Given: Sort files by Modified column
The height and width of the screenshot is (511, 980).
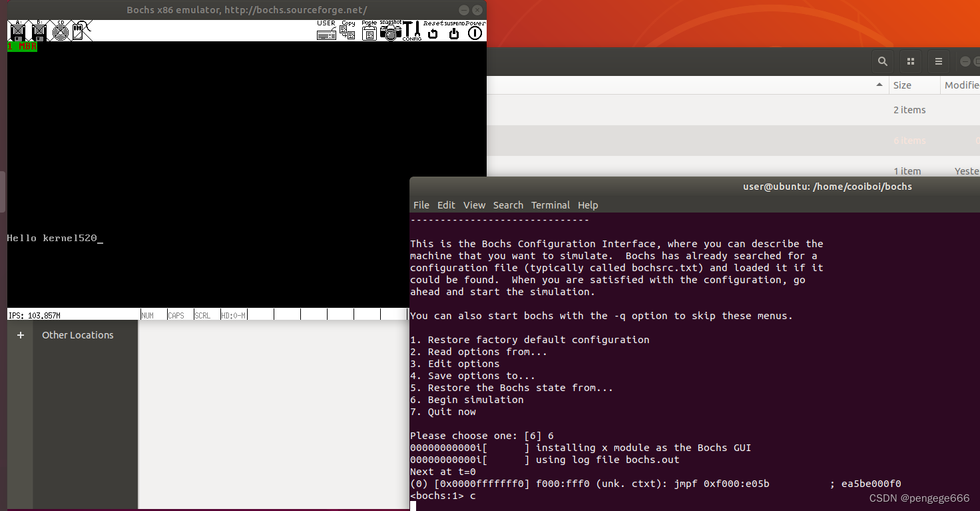Looking at the screenshot, I should [x=962, y=85].
